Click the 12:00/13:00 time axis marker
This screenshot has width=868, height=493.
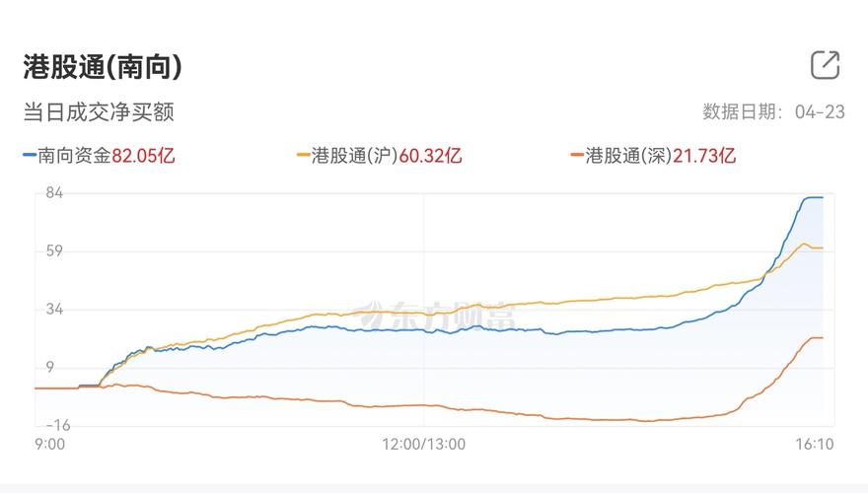[424, 445]
